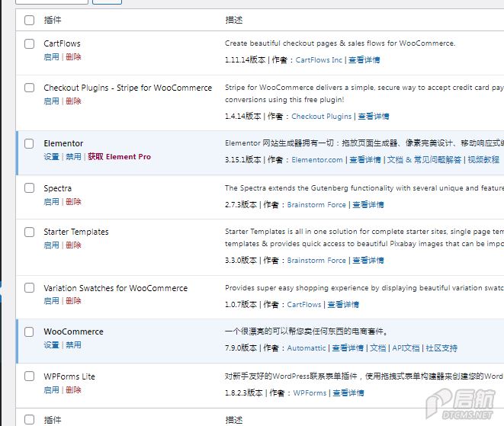
Task: Check Variation Swatches for WooCommerce checkbox
Action: pyautogui.click(x=29, y=288)
